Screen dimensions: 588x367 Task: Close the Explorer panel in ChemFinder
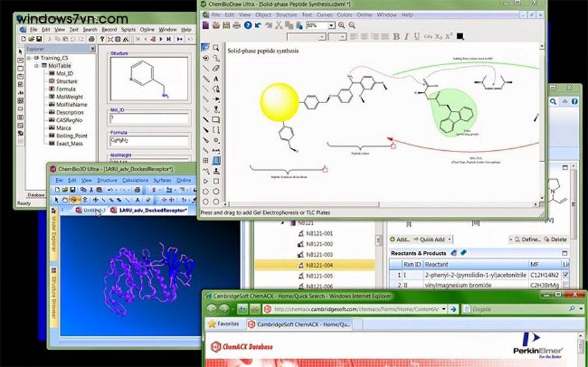coord(93,49)
